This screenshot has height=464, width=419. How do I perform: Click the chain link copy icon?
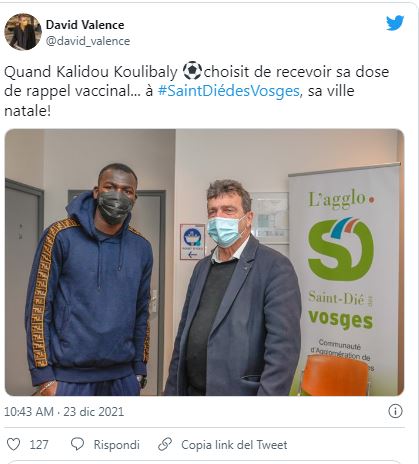tap(165, 444)
